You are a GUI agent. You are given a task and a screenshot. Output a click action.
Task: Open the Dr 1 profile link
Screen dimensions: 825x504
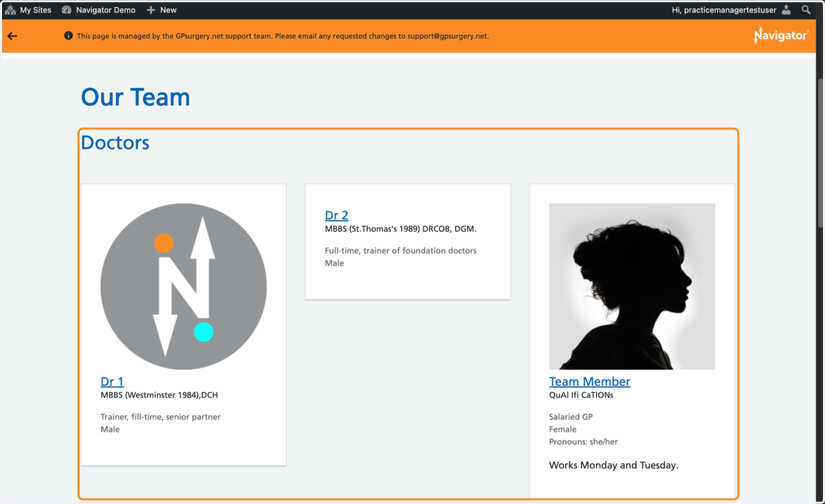point(112,381)
